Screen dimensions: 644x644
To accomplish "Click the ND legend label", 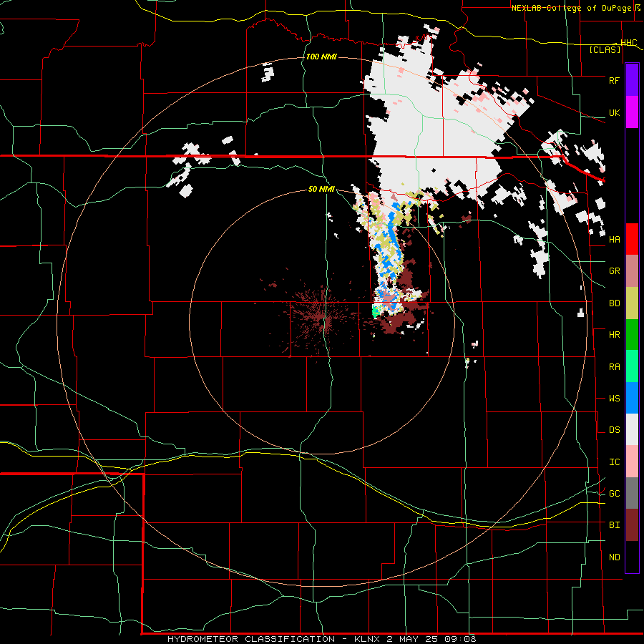I will (x=614, y=557).
